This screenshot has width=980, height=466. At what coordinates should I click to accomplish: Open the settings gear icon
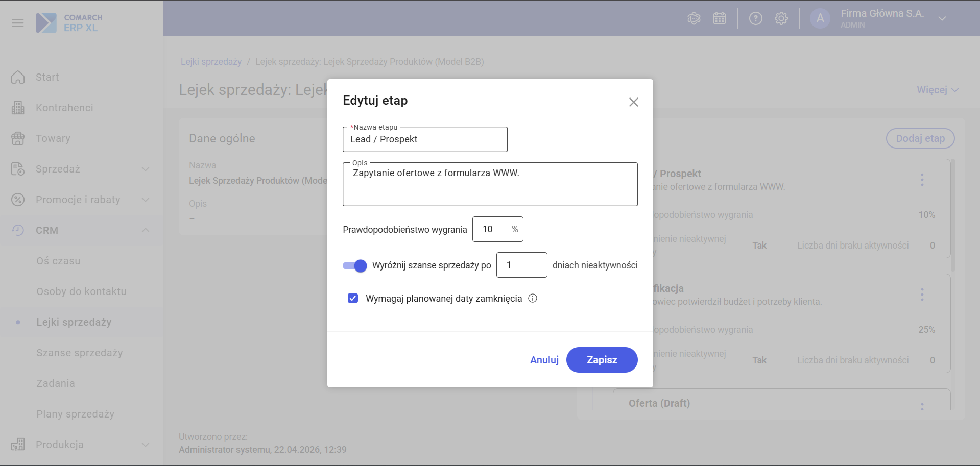tap(781, 19)
